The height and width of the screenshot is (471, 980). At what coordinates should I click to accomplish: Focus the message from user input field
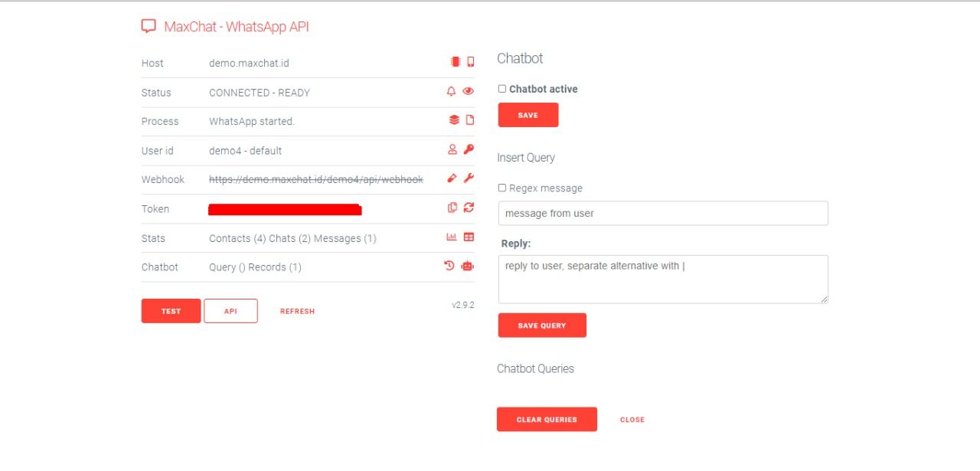pyautogui.click(x=663, y=214)
